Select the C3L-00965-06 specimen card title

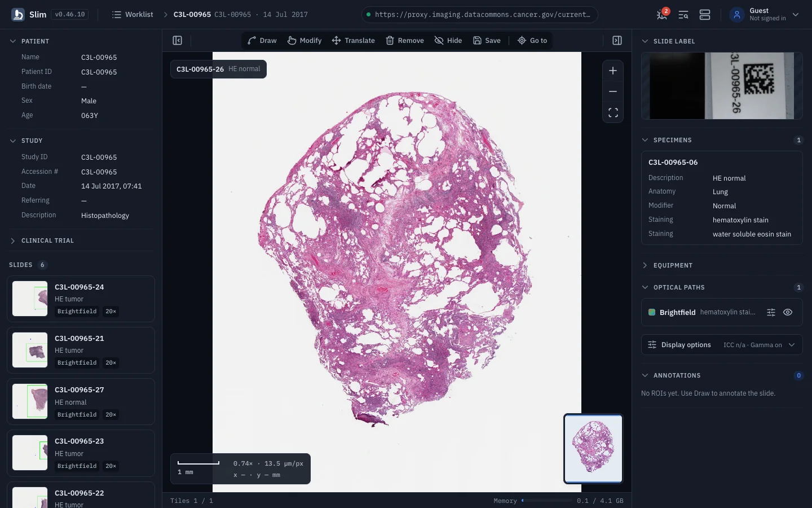(x=673, y=163)
